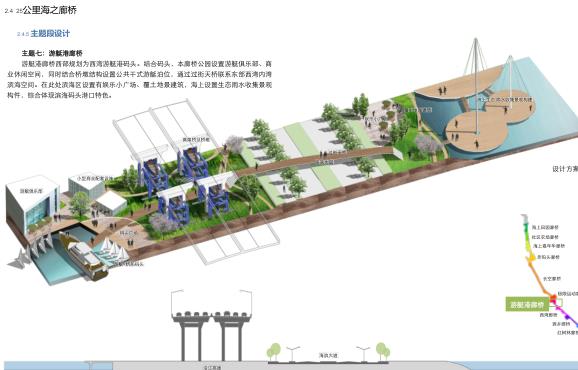This screenshot has height=370, width=578.
Task: Select the 游艇俱乐部 building label
Action: pos(31,191)
